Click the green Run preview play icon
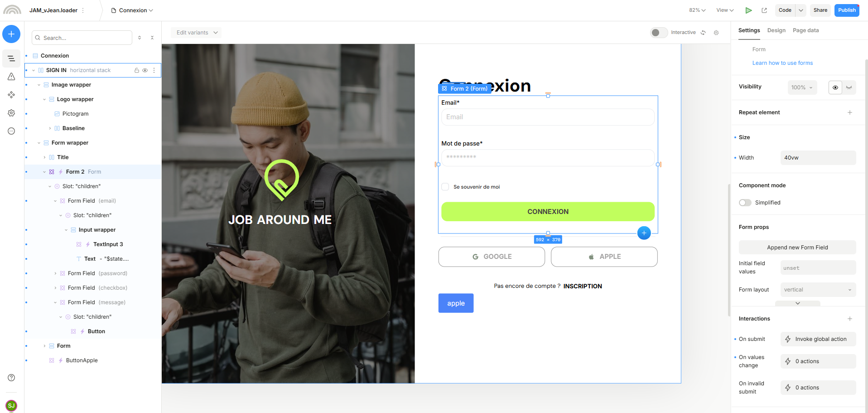The image size is (868, 413). coord(748,10)
